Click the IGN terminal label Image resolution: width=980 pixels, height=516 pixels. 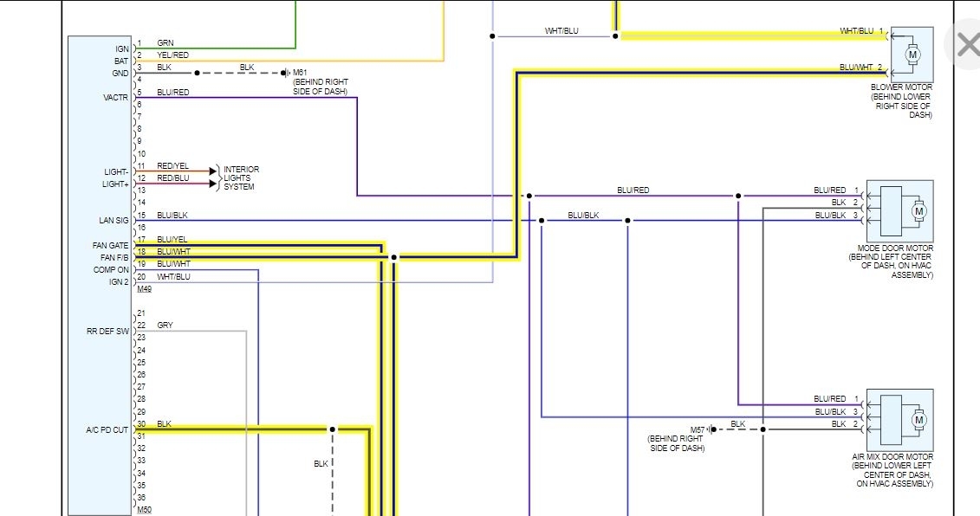click(122, 48)
